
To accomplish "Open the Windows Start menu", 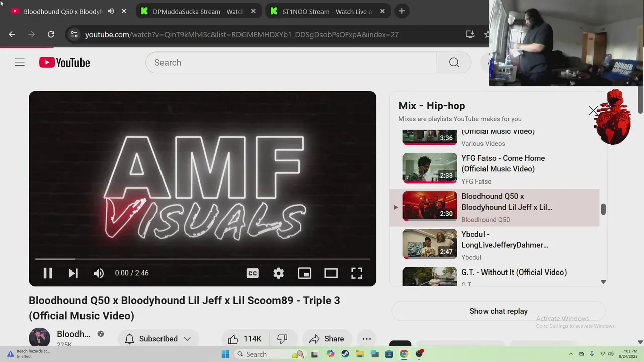I will [x=225, y=354].
